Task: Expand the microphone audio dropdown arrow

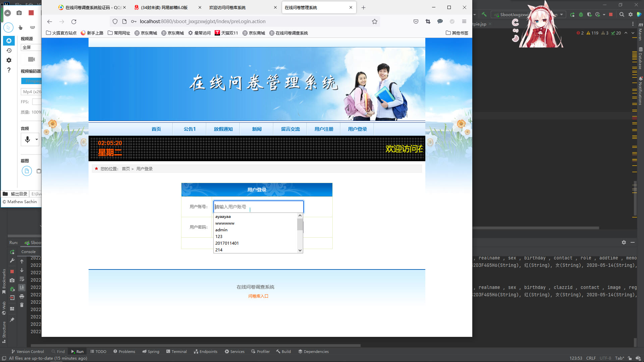Action: (37, 139)
